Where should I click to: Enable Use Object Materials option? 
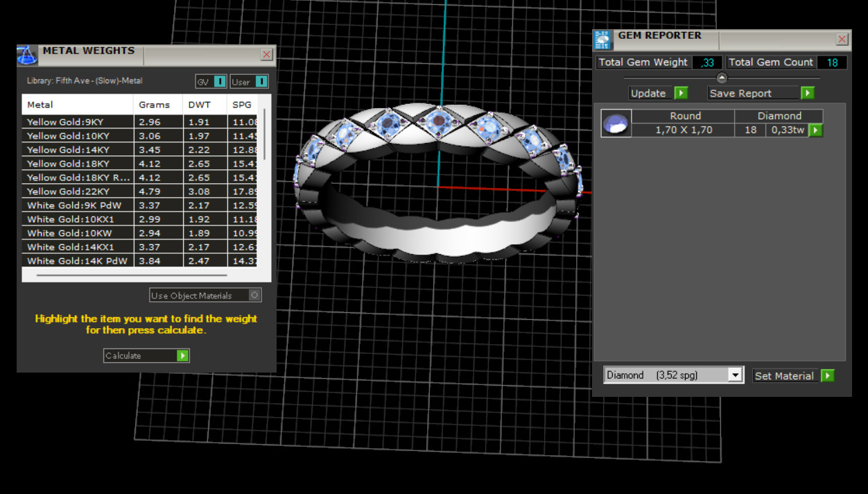tap(205, 295)
